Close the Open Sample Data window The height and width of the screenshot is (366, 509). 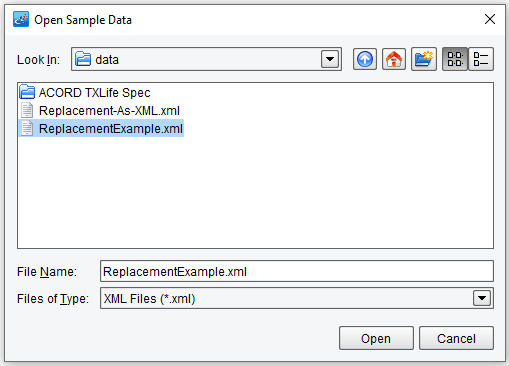(x=490, y=19)
